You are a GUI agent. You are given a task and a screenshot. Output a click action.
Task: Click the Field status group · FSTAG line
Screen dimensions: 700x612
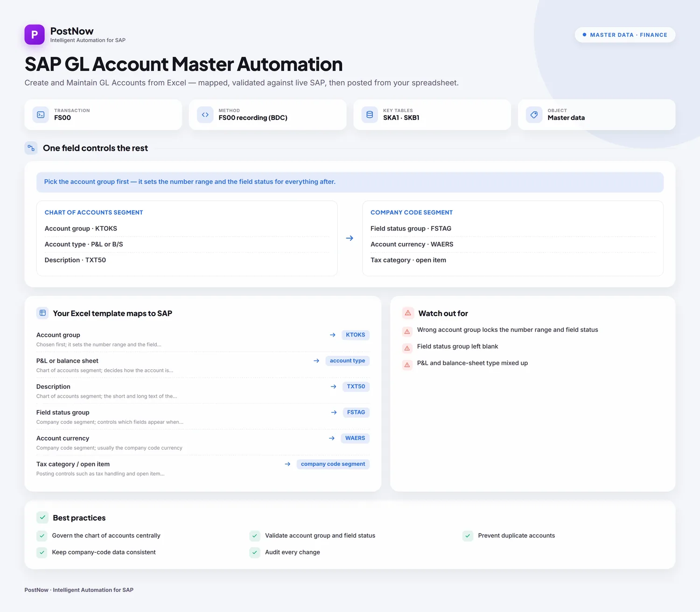pos(411,228)
